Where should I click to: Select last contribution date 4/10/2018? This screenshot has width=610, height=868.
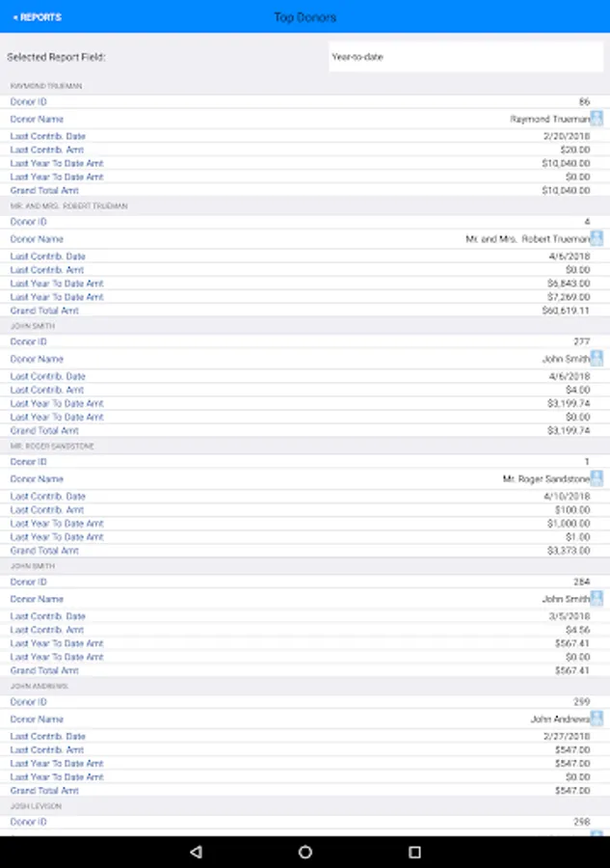click(x=567, y=497)
